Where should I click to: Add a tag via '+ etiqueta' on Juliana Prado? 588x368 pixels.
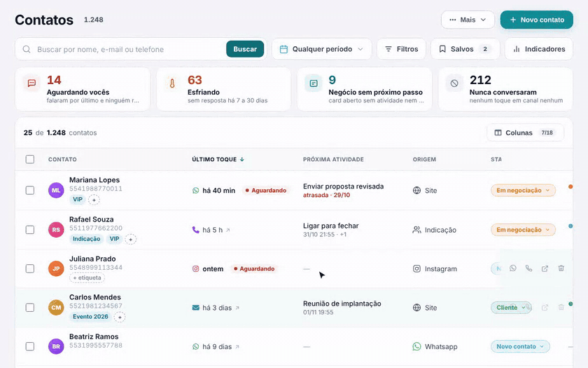pyautogui.click(x=87, y=278)
